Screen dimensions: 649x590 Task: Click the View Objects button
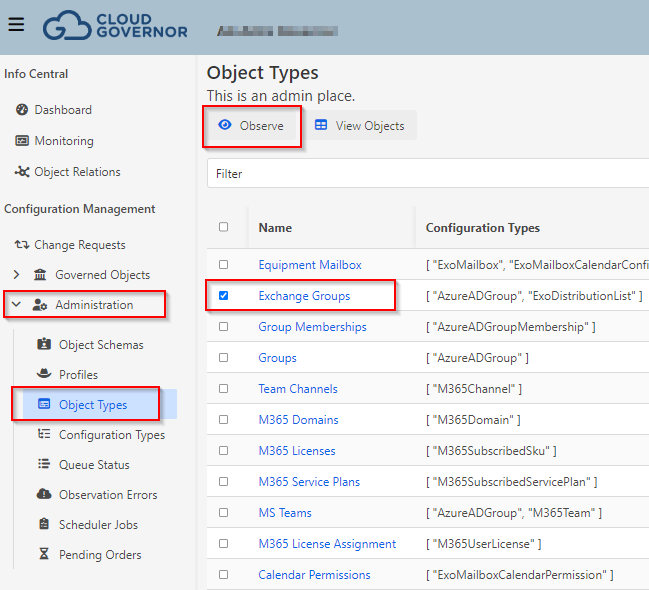[x=360, y=126]
